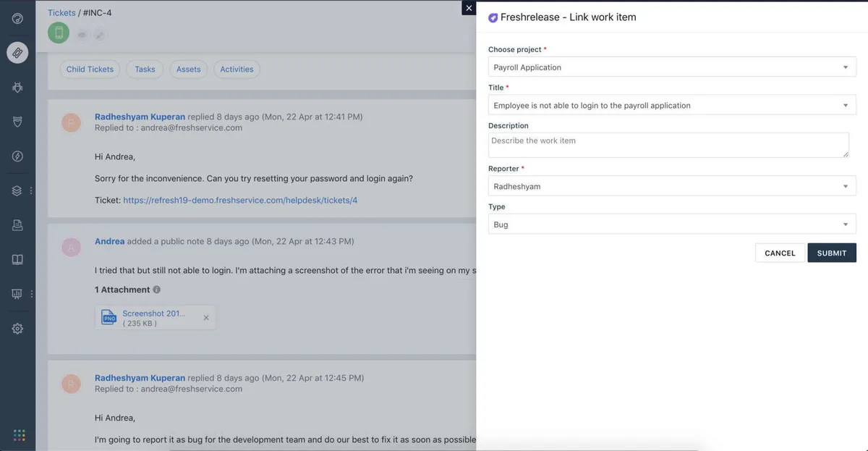Open the Type dropdown showing Bug

pos(672,224)
